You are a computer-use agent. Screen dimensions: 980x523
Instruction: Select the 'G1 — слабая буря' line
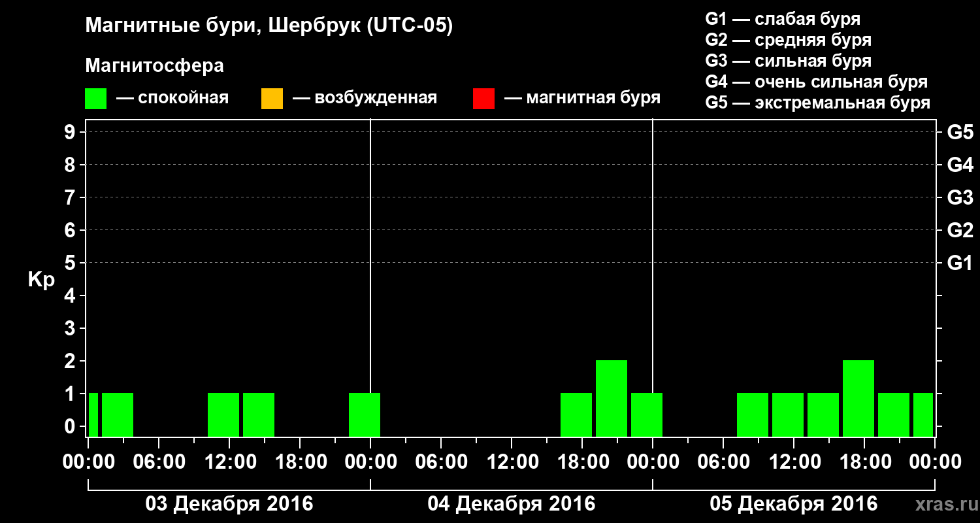tap(783, 19)
